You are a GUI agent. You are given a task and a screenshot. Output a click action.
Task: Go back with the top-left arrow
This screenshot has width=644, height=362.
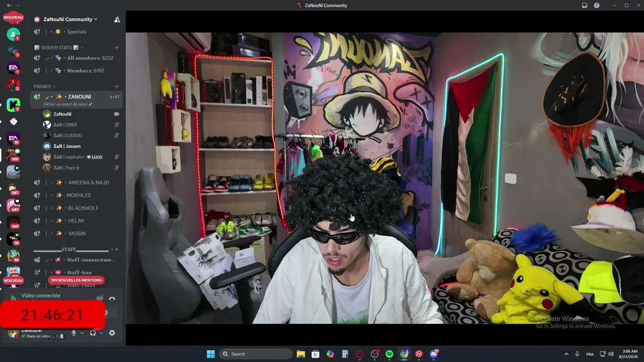(x=9, y=6)
